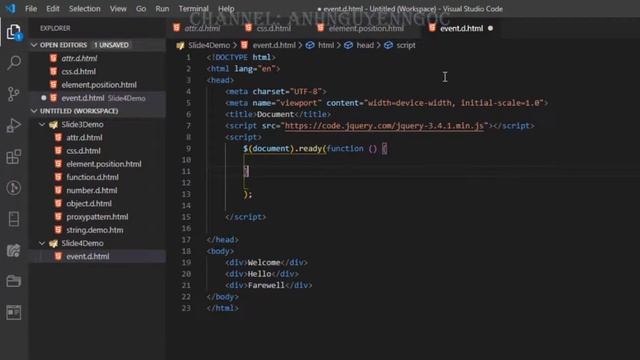
Task: Click event.d.html in breadcrumb
Action: click(x=274, y=45)
